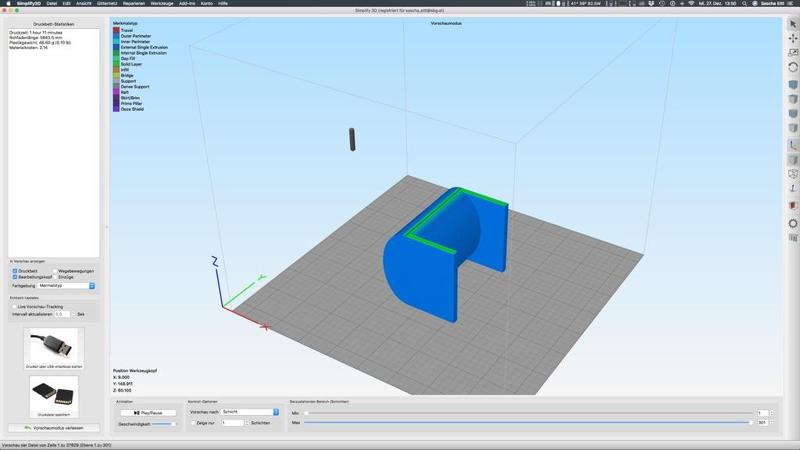This screenshot has width=800, height=450.
Task: Select the move/translate model tool
Action: point(793,38)
